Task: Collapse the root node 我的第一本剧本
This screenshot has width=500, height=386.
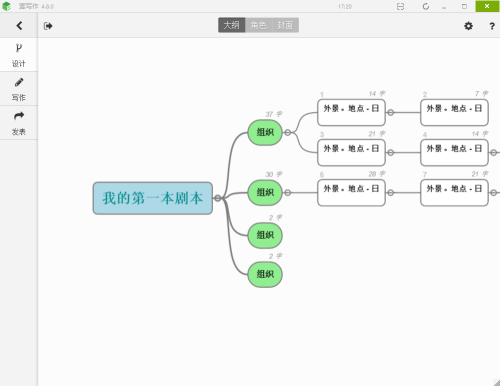Action: click(x=217, y=198)
